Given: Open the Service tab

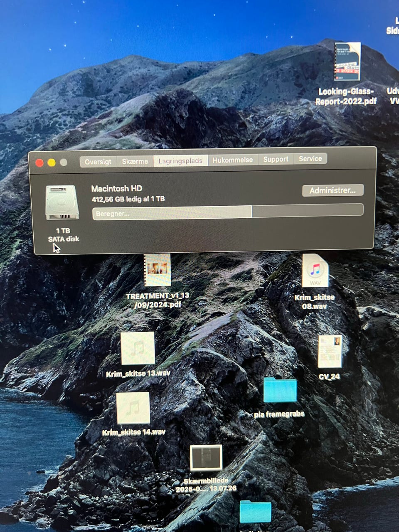Looking at the screenshot, I should tap(310, 158).
